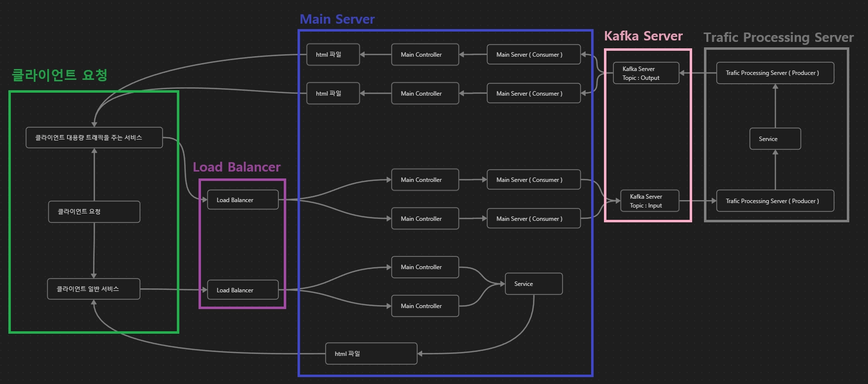This screenshot has width=868, height=384.
Task: Select the bottommost Main Controller card
Action: point(425,306)
